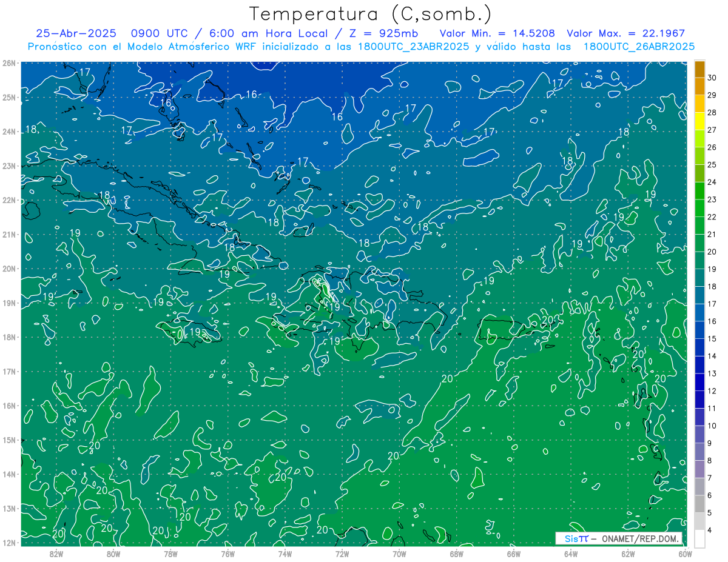
Task: Click the 68W longitude axis label
Action: [x=456, y=554]
